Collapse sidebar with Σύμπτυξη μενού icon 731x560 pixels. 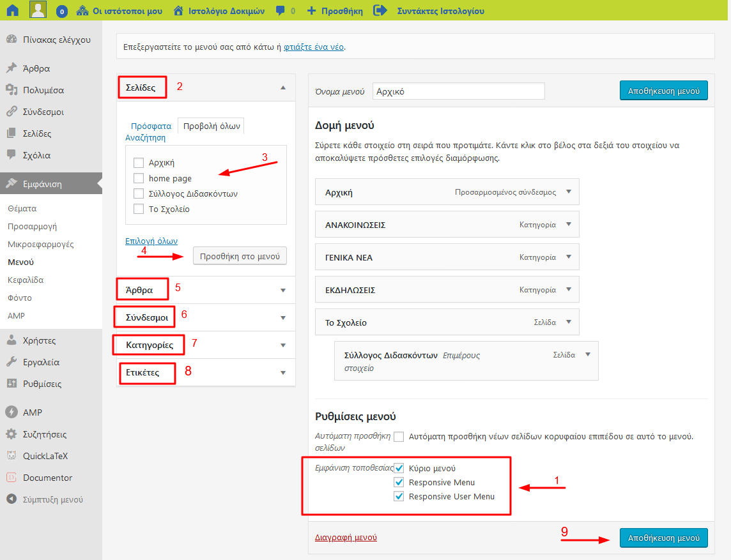point(12,499)
